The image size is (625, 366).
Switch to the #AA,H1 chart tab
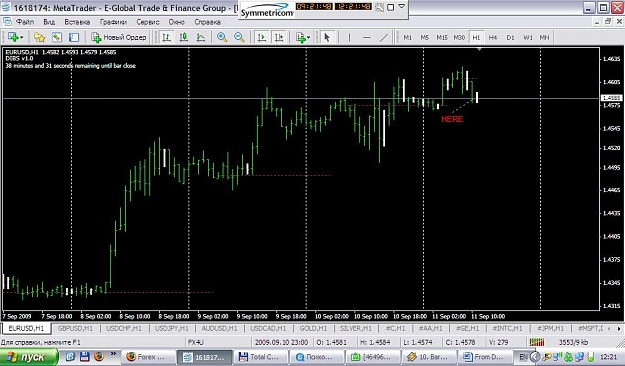(430, 329)
